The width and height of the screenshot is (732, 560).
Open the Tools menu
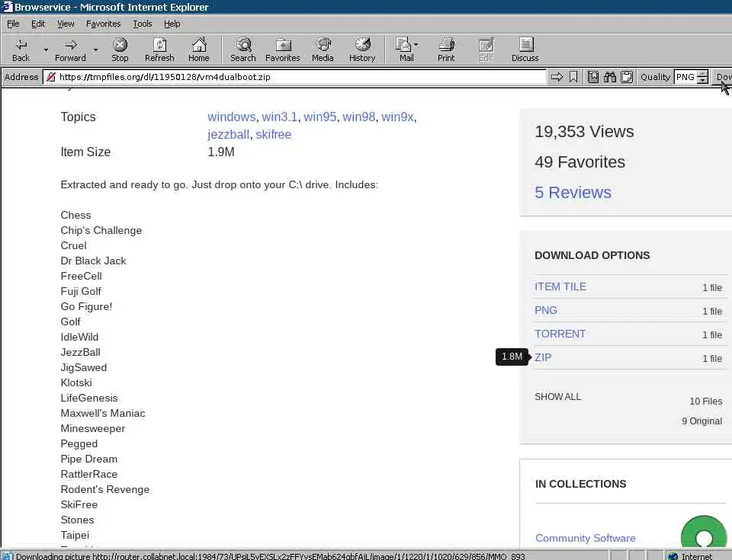143,24
